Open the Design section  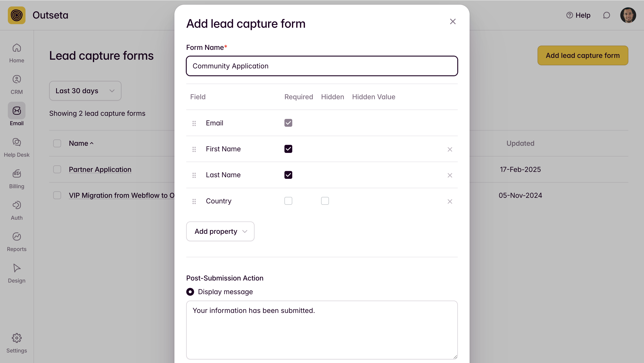point(17,273)
